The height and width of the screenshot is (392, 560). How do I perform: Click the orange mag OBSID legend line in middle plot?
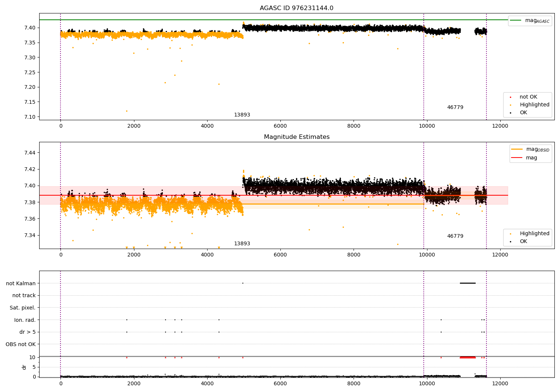pos(517,149)
